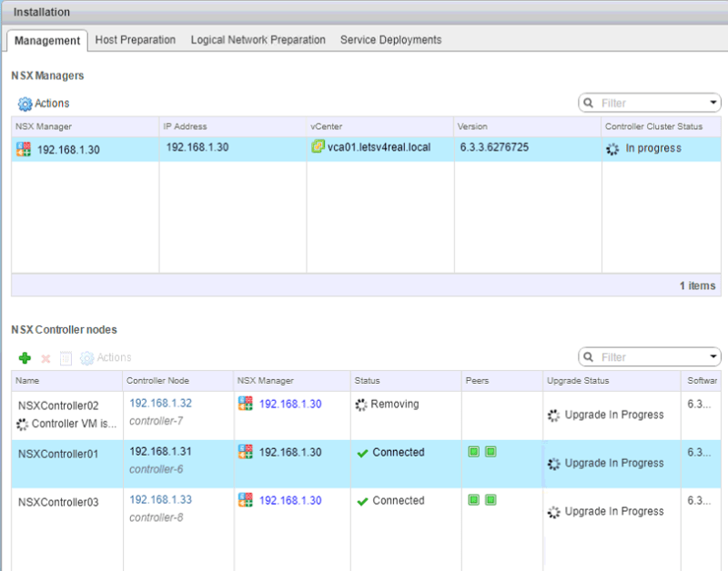
Task: Click the green Connected checkmark for NSXController03
Action: (362, 501)
